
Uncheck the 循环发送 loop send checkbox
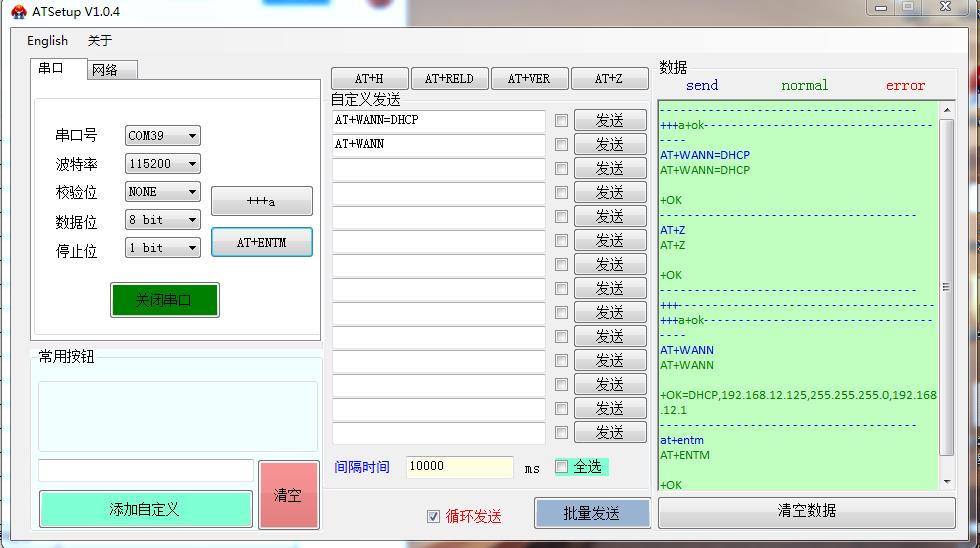click(x=433, y=516)
